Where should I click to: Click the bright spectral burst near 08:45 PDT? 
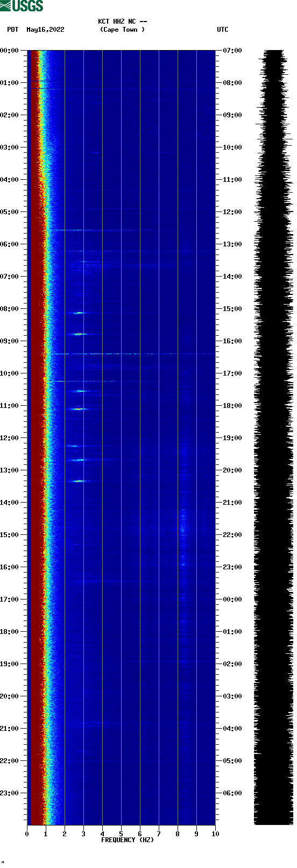pos(80,334)
